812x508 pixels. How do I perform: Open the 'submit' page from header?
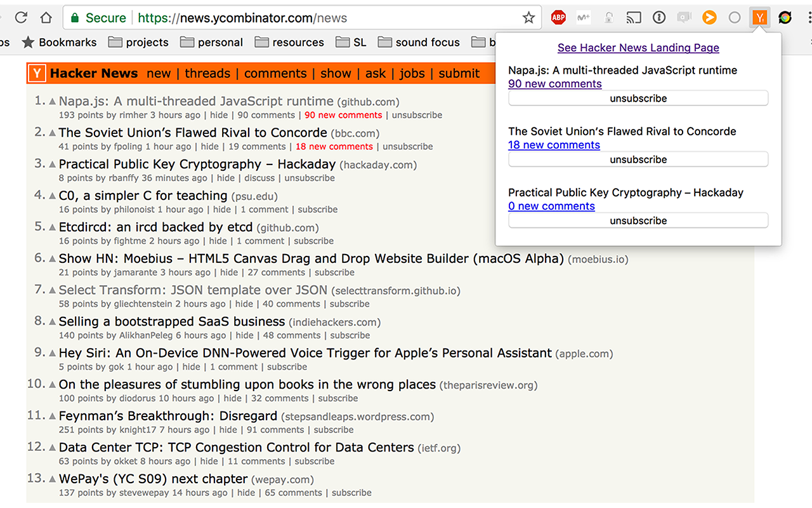(x=459, y=74)
